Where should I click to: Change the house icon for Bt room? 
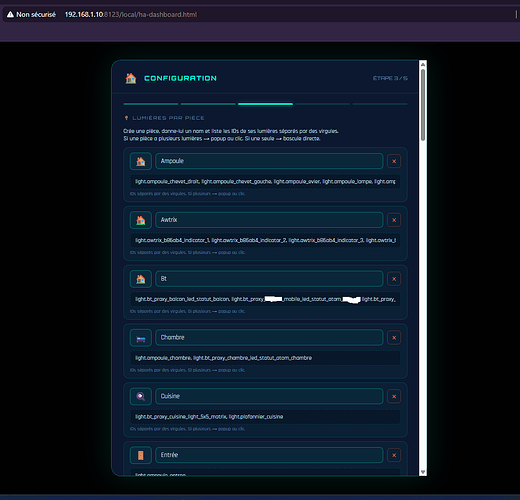pyautogui.click(x=141, y=279)
